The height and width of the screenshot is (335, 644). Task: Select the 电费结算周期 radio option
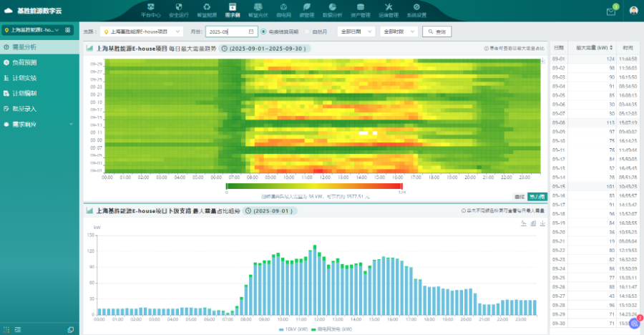click(x=263, y=31)
